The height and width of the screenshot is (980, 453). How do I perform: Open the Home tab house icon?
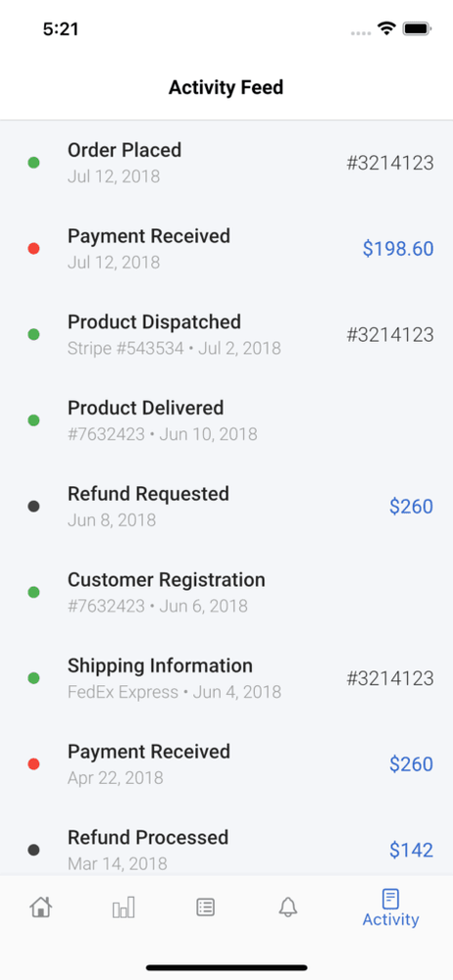(40, 906)
